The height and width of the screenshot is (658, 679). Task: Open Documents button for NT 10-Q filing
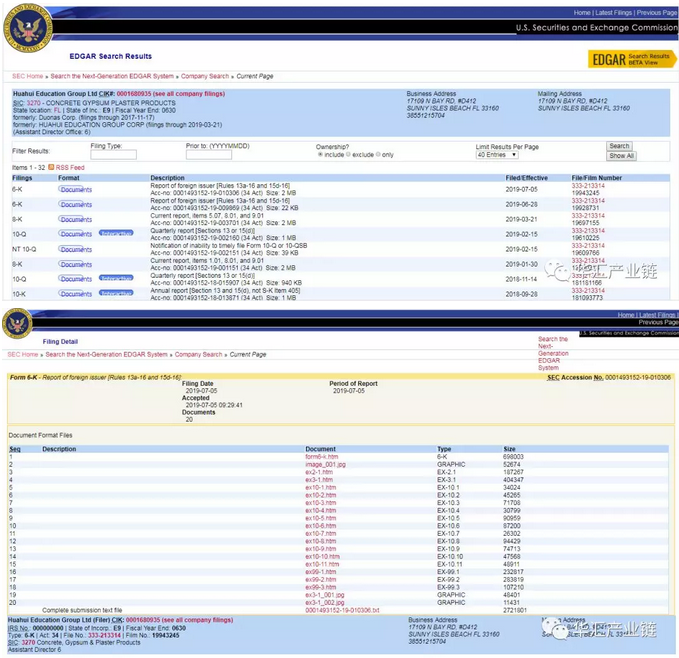pos(75,249)
